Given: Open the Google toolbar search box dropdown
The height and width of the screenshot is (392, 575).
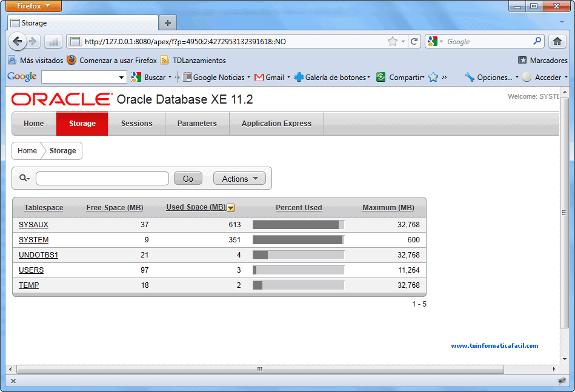Looking at the screenshot, I should click(x=121, y=78).
